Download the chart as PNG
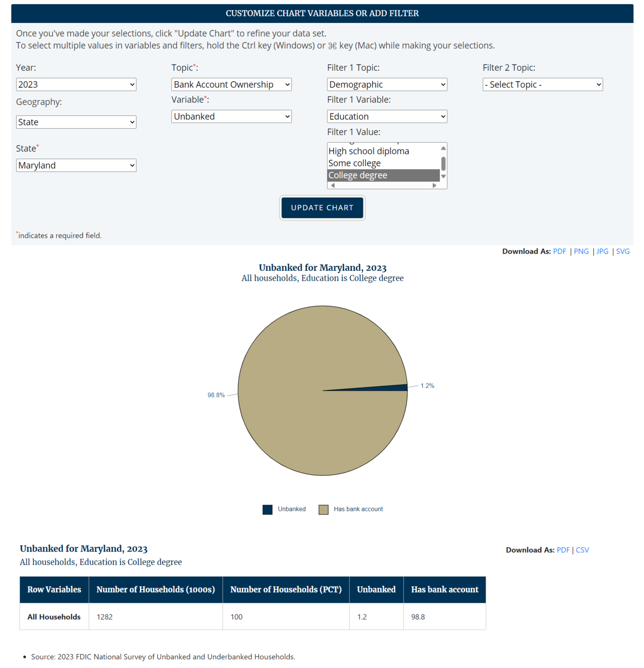The height and width of the screenshot is (668, 644). pyautogui.click(x=581, y=251)
